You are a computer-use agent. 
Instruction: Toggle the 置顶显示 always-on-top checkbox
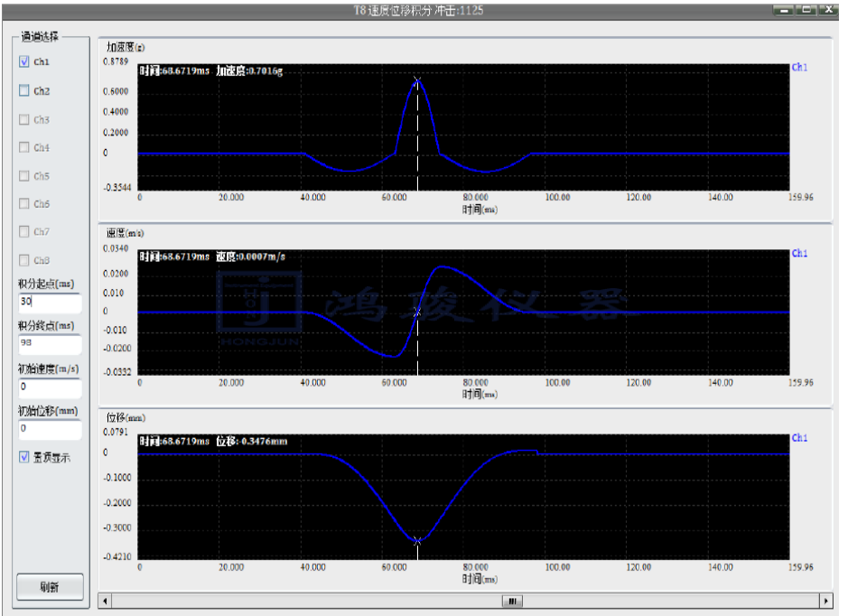click(24, 457)
